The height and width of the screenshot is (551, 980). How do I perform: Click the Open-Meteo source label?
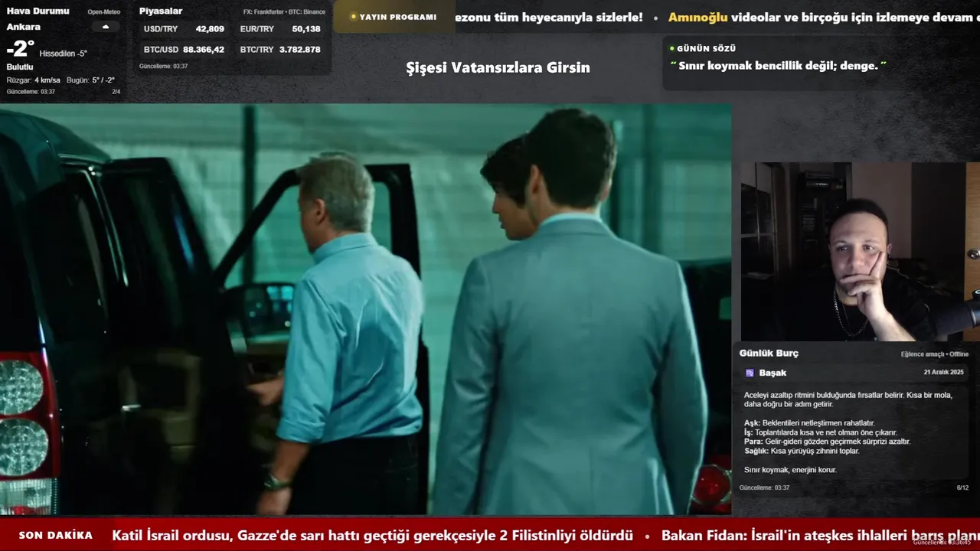point(103,12)
